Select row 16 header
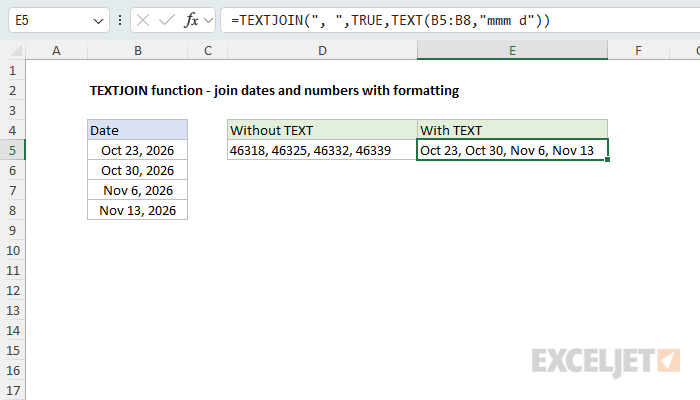The image size is (700, 400). [x=12, y=371]
